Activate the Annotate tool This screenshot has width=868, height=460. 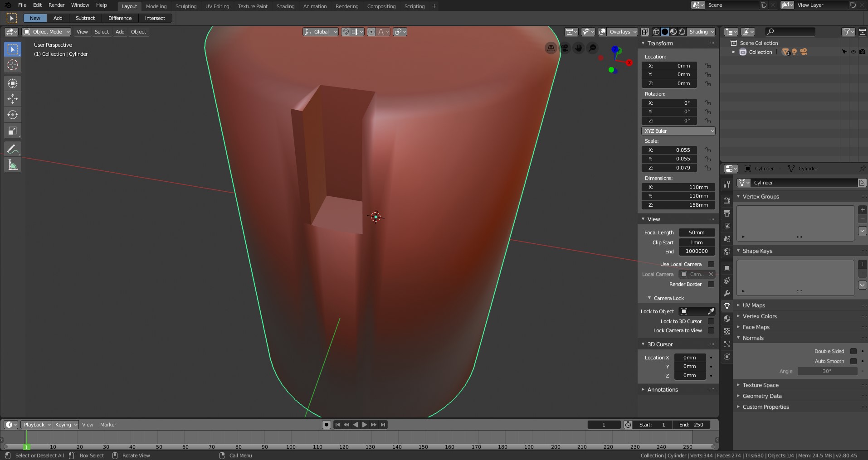point(13,149)
